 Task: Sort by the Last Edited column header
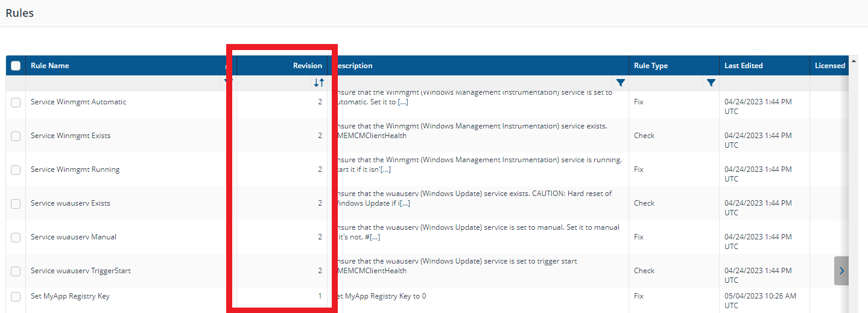click(743, 66)
